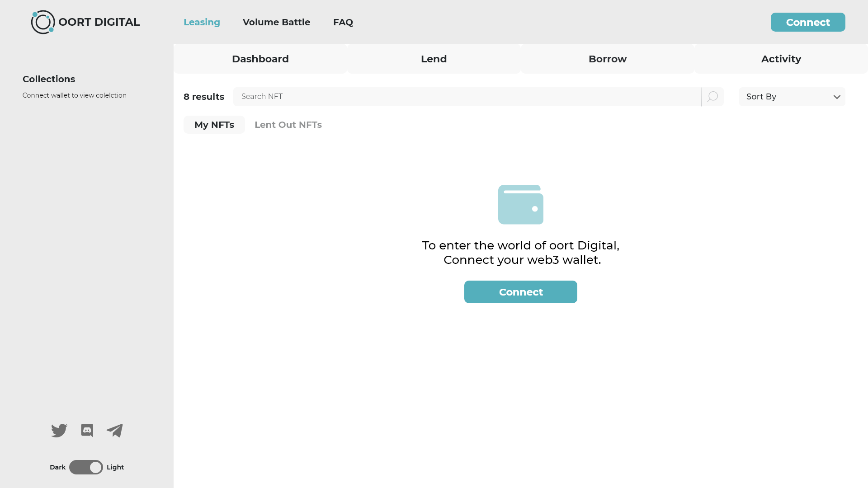Click the wallet illustration icon
The image size is (868, 488).
click(x=521, y=205)
